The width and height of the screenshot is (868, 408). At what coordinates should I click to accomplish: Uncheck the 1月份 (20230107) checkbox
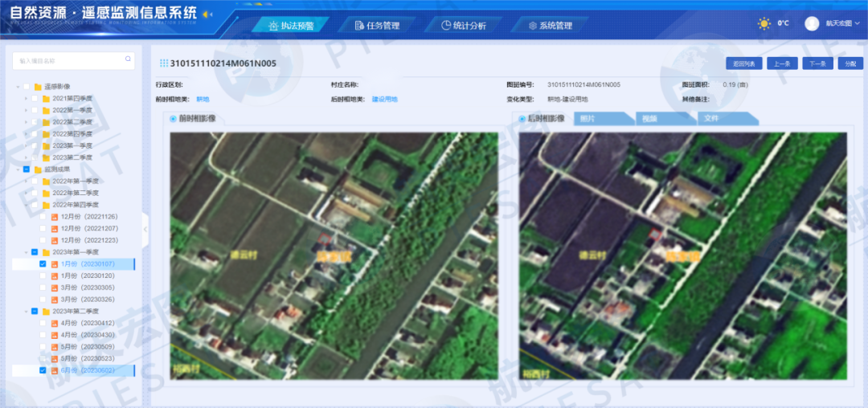(43, 263)
